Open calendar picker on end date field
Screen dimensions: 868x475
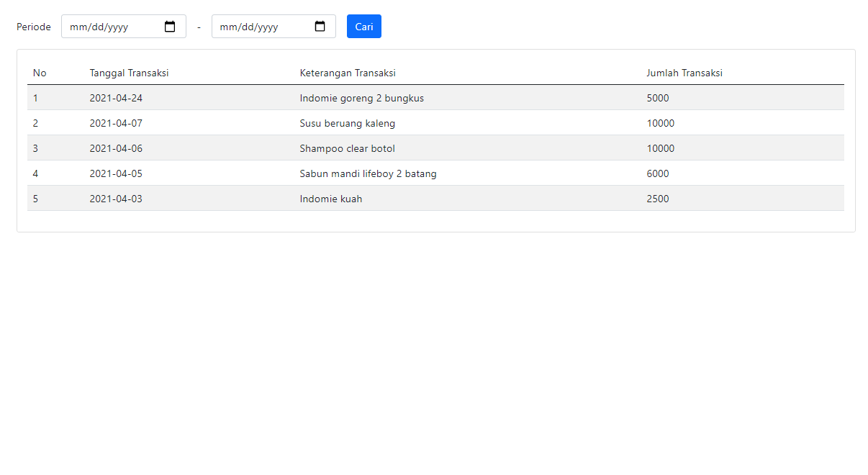320,27
